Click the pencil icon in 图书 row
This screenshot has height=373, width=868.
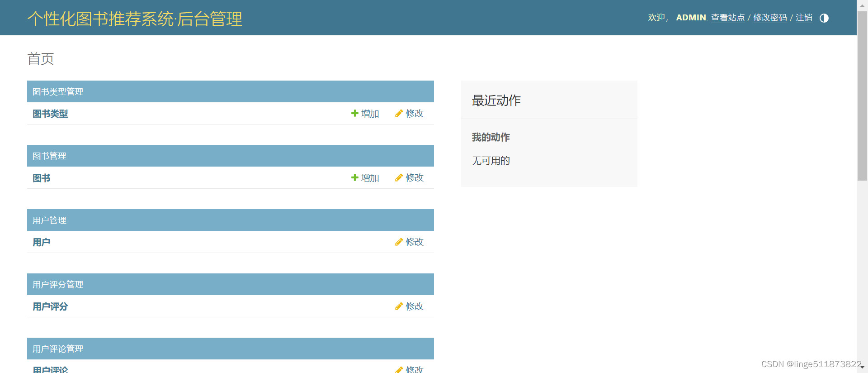click(x=399, y=177)
